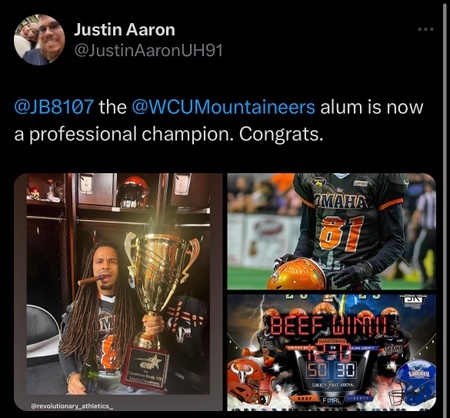Click the 50 30 scoreboard in graphic
450x418 pixels.
(332, 370)
